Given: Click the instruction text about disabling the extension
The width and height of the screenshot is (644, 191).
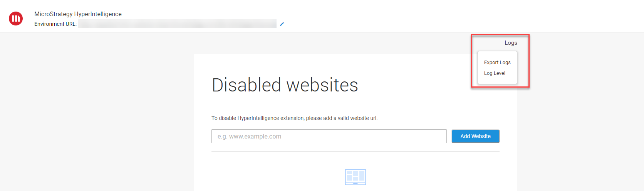Looking at the screenshot, I should tap(294, 118).
